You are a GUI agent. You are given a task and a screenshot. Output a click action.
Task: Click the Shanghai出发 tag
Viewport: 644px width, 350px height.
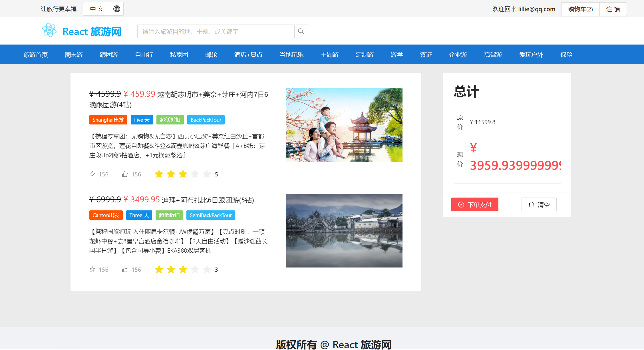pyautogui.click(x=108, y=120)
